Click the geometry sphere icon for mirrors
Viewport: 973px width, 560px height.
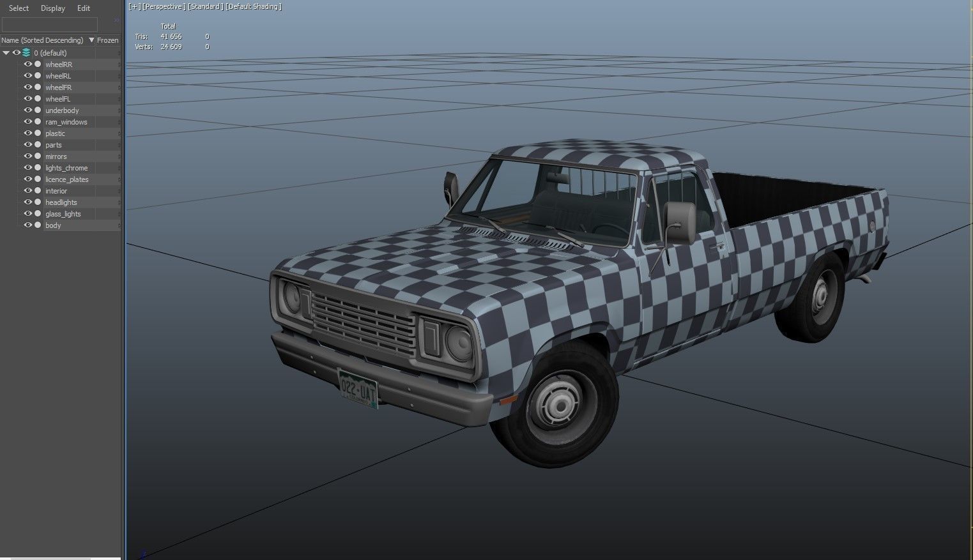pos(38,156)
